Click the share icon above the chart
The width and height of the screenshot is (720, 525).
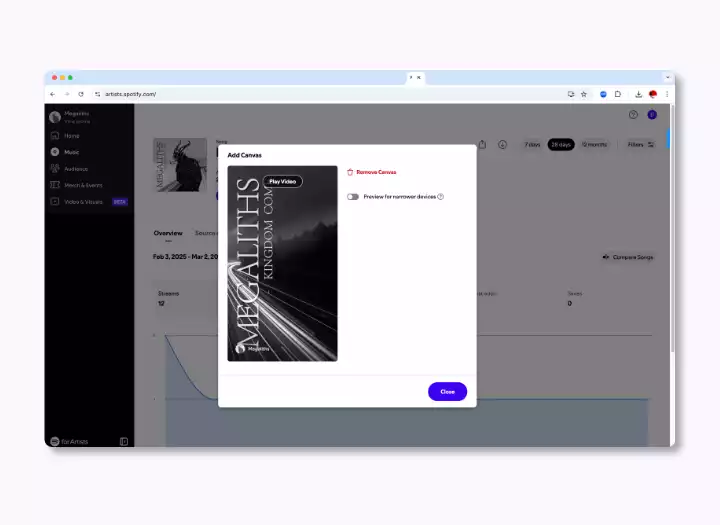[x=482, y=144]
